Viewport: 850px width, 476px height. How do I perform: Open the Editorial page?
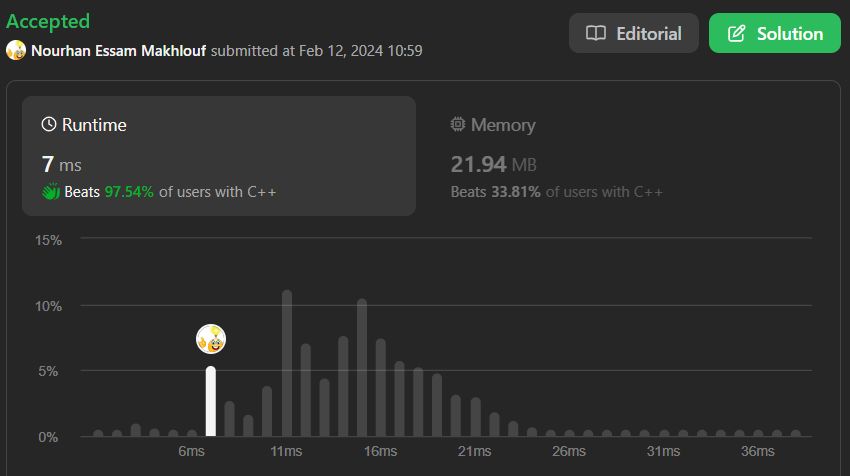click(x=634, y=33)
